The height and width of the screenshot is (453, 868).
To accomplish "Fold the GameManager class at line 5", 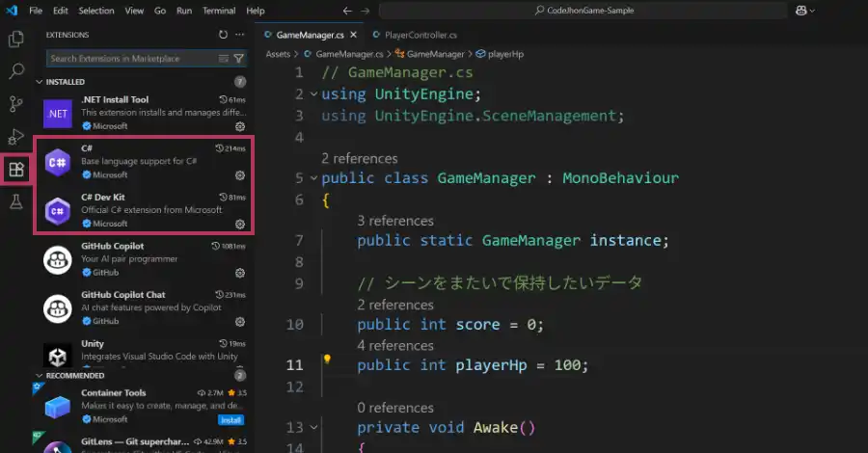I will [x=313, y=178].
